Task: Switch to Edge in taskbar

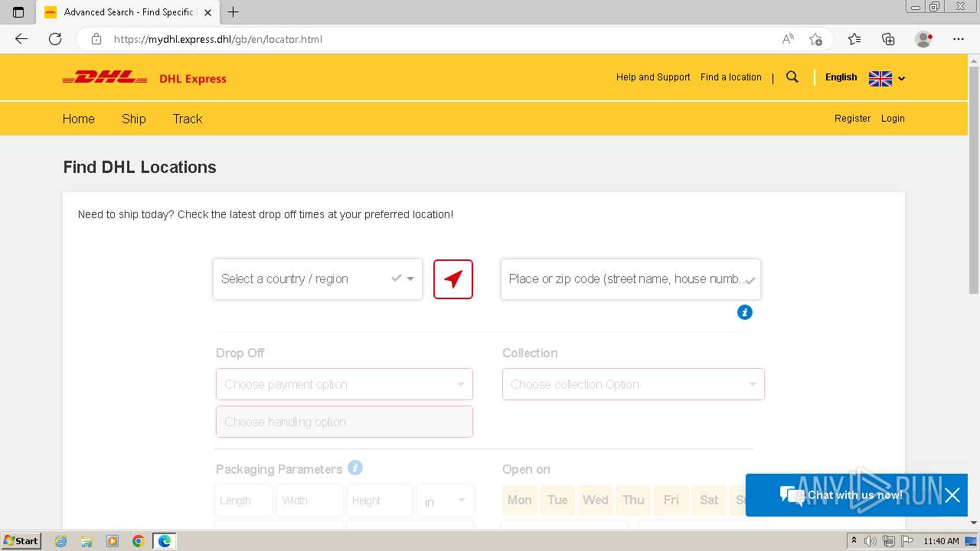Action: 165,541
